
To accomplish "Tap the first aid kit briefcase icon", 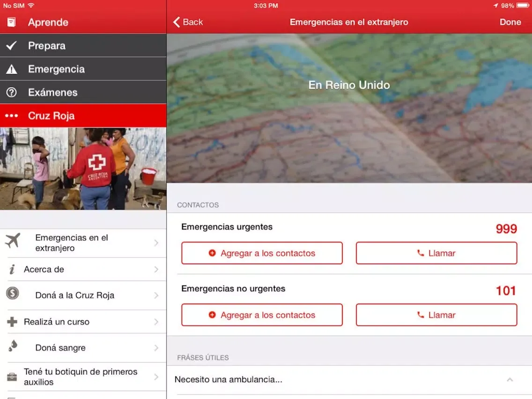I will coord(12,377).
